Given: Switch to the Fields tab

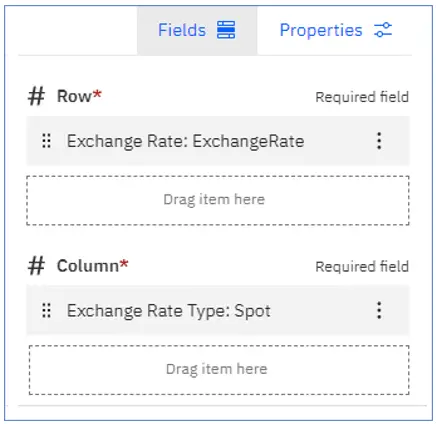Looking at the screenshot, I should tap(197, 30).
